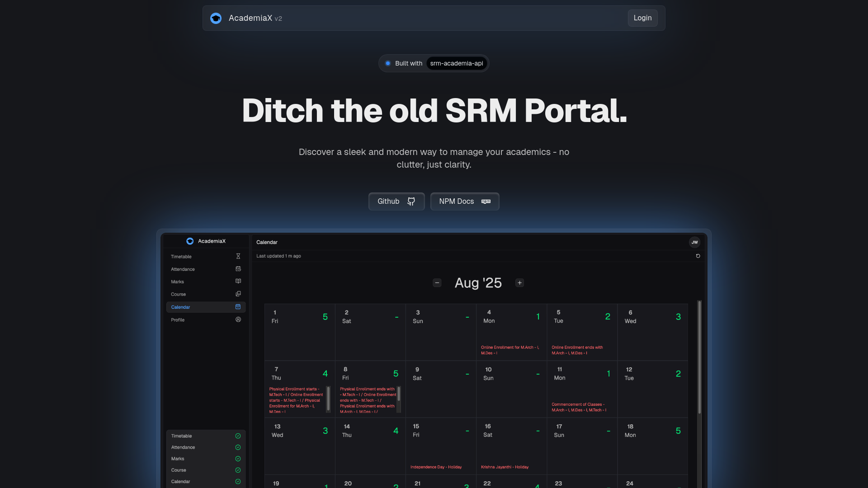Select Profile in the sidebar menu

206,319
